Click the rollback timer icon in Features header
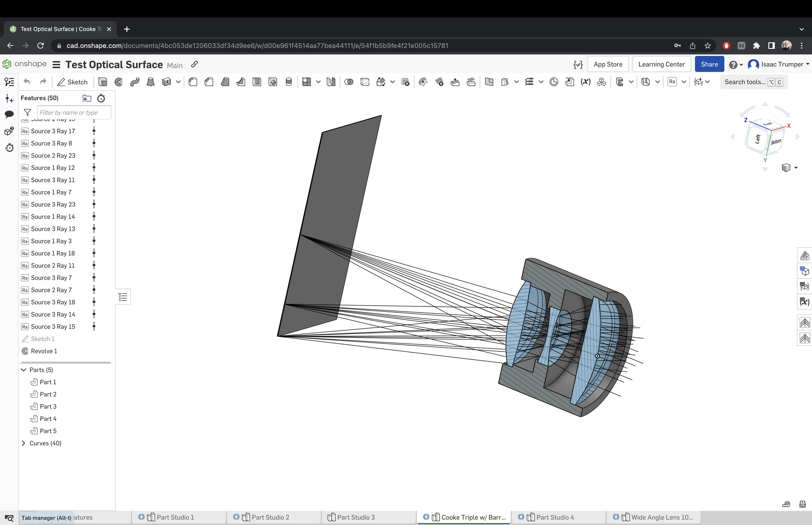This screenshot has height=525, width=812. pos(101,98)
